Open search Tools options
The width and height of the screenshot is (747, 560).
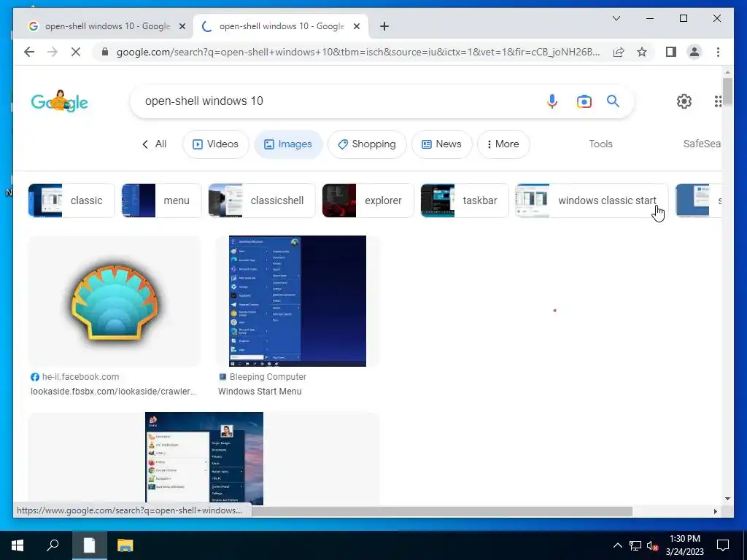point(601,144)
